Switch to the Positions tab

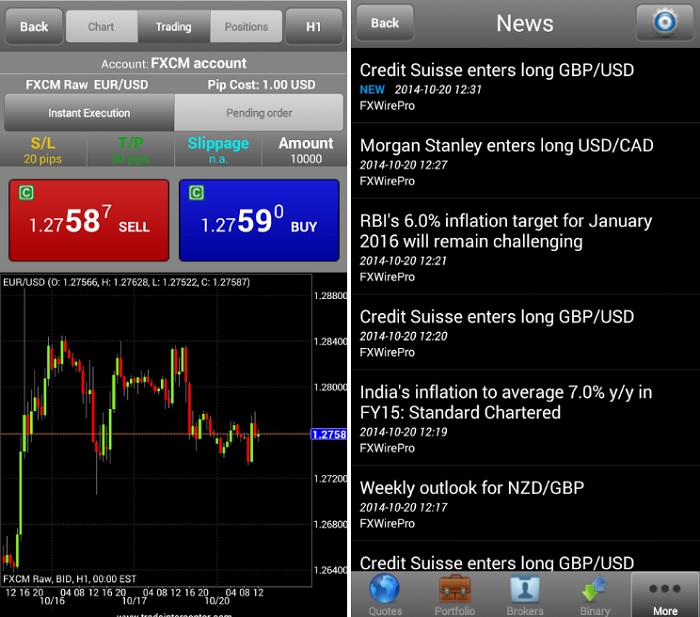[246, 27]
